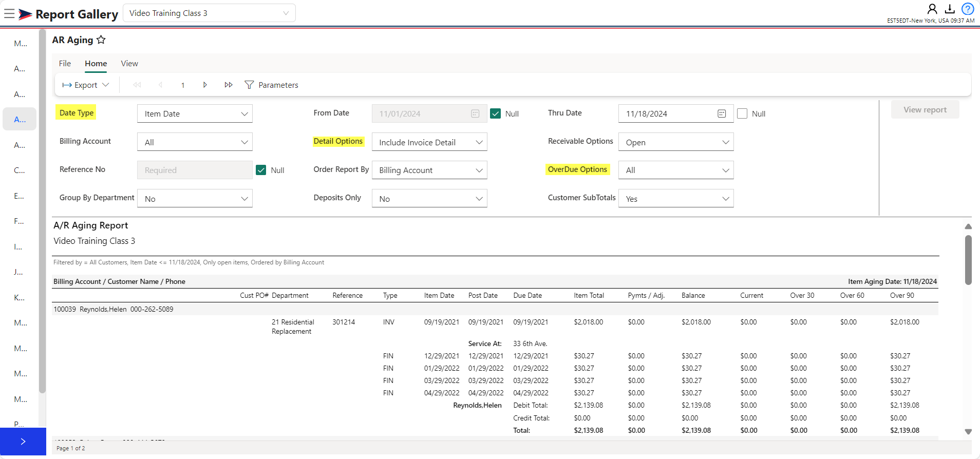The height and width of the screenshot is (459, 980).
Task: Uncheck the Reference No Null checkbox
Action: (x=261, y=170)
